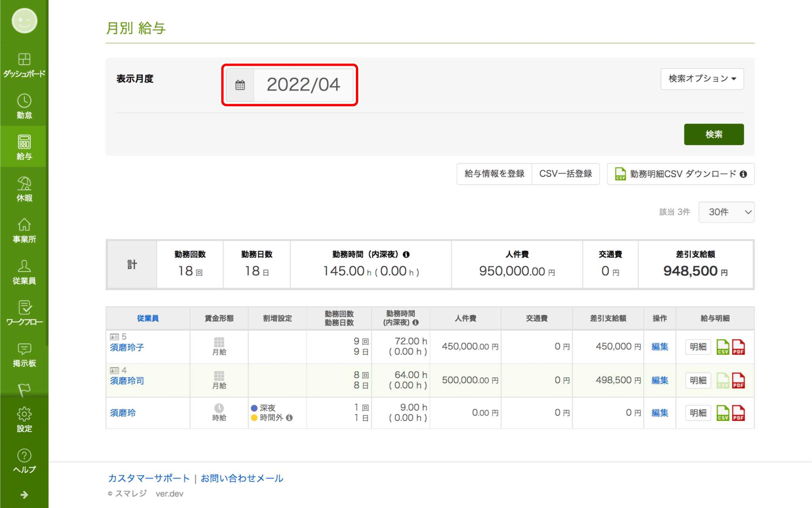Click info icon beside 勤務明細CSV ダウンロード
812x508 pixels.
tap(743, 174)
